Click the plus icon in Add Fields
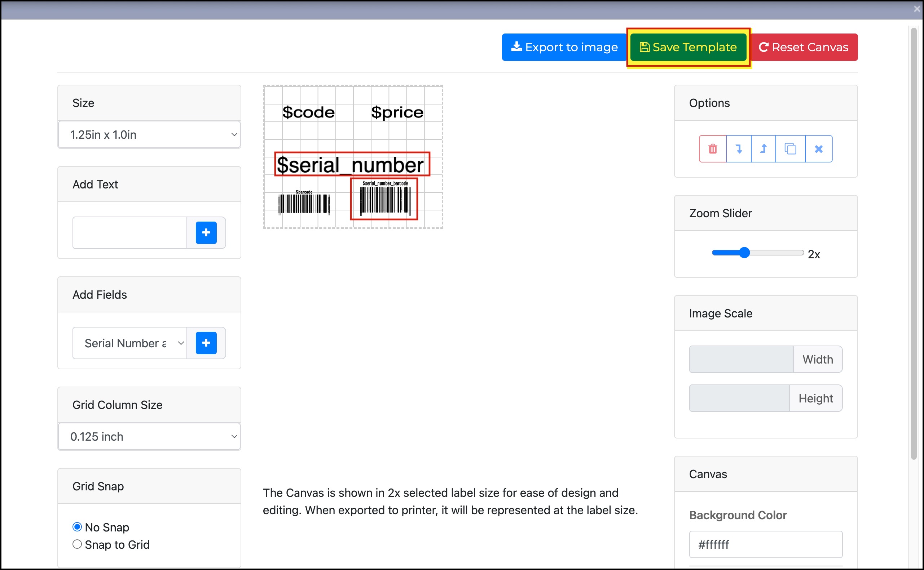This screenshot has height=570, width=924. (206, 343)
